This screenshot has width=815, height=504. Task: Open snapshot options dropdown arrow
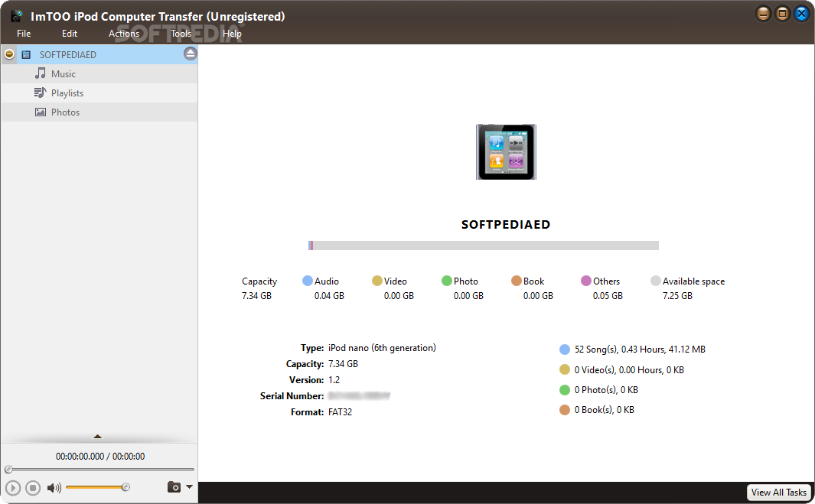click(189, 487)
